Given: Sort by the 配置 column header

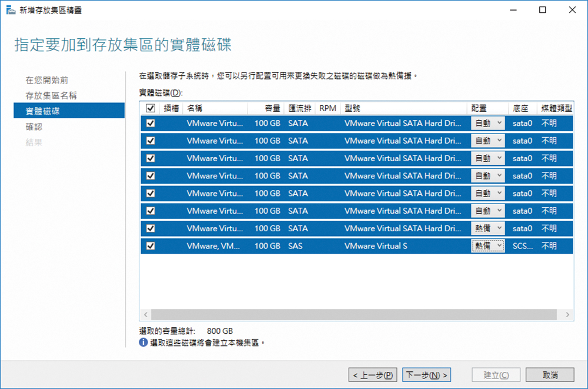Looking at the screenshot, I should pos(488,108).
